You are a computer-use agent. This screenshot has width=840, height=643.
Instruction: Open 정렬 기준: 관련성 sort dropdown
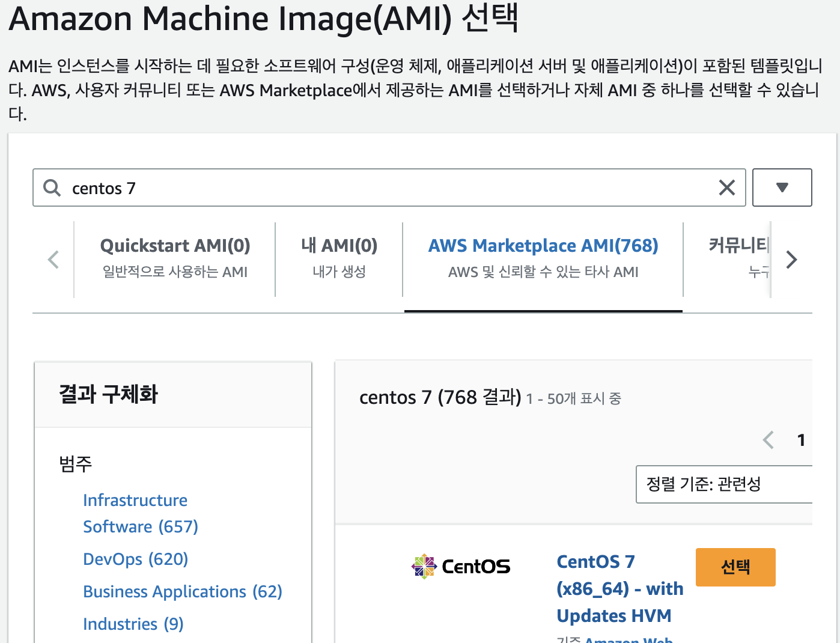pos(724,484)
